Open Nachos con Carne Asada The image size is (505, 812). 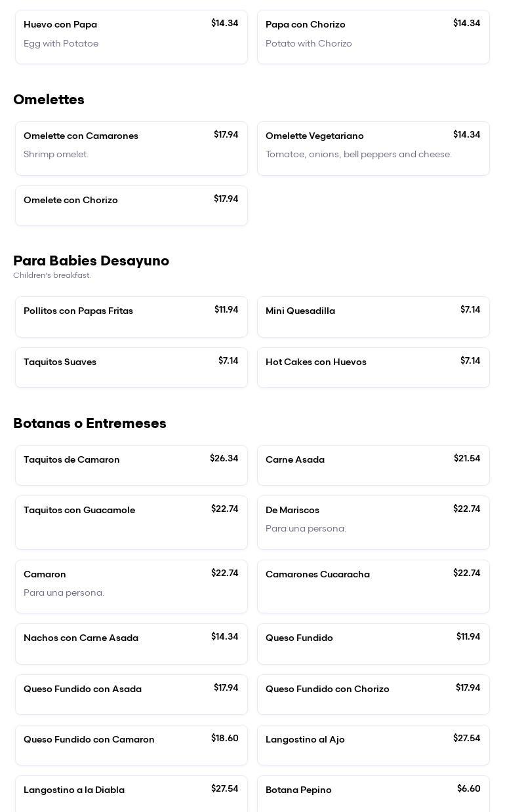(131, 644)
